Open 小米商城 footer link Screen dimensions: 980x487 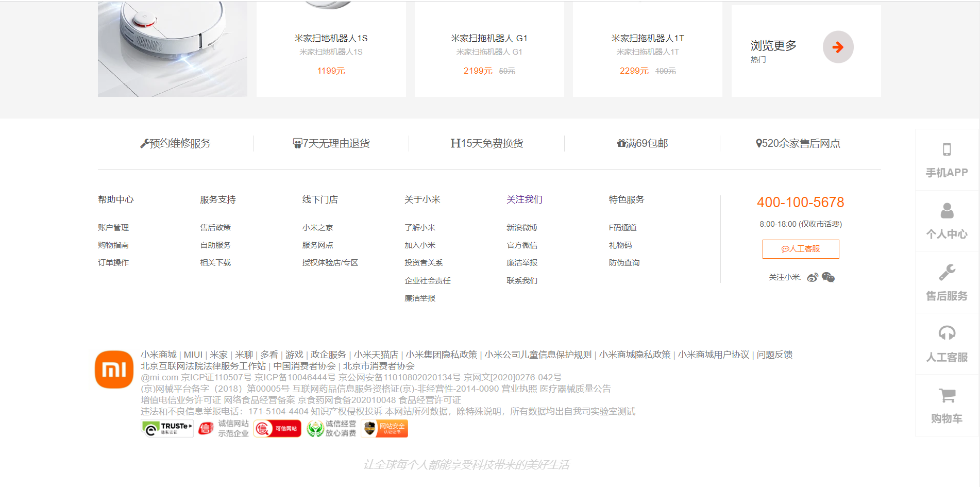click(159, 355)
